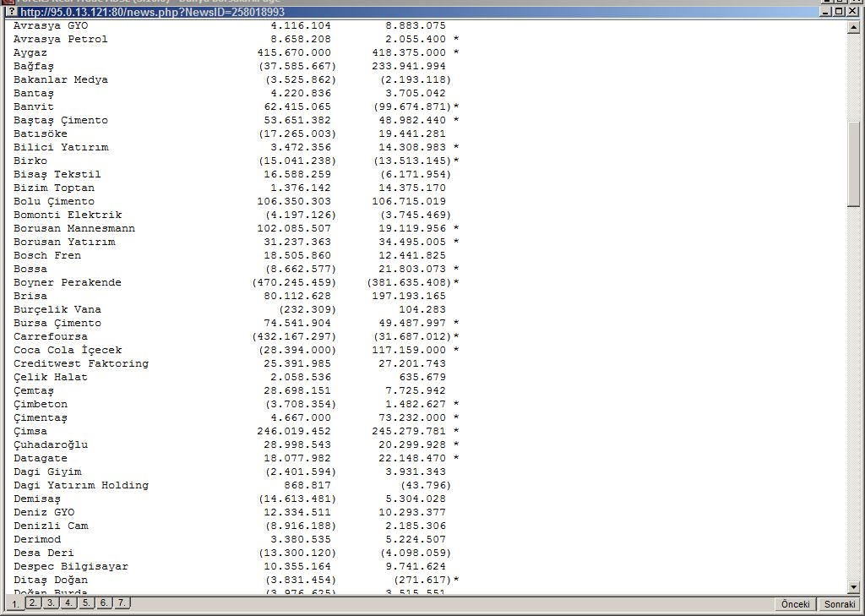Select the Creditwest Faktoring row name
The width and height of the screenshot is (865, 616).
(x=81, y=363)
